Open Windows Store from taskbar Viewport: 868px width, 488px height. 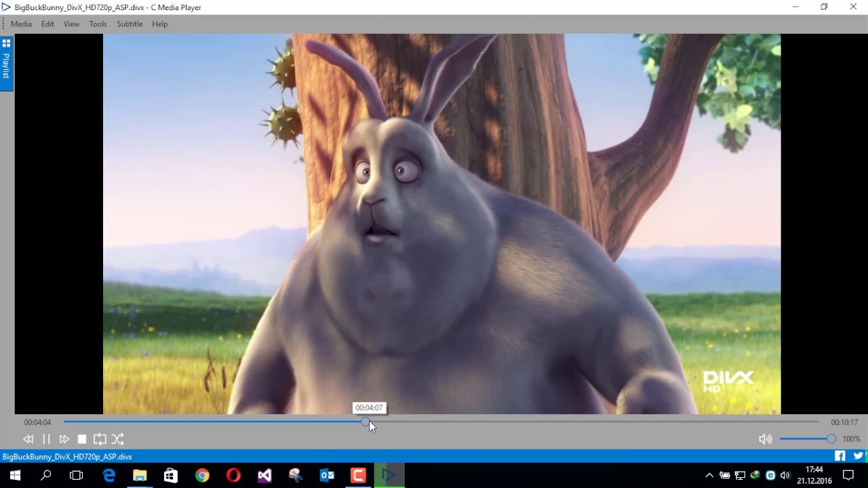[x=171, y=476]
